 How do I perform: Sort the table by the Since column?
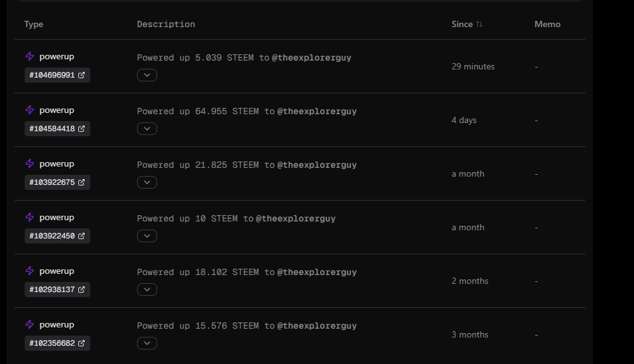tap(462, 24)
